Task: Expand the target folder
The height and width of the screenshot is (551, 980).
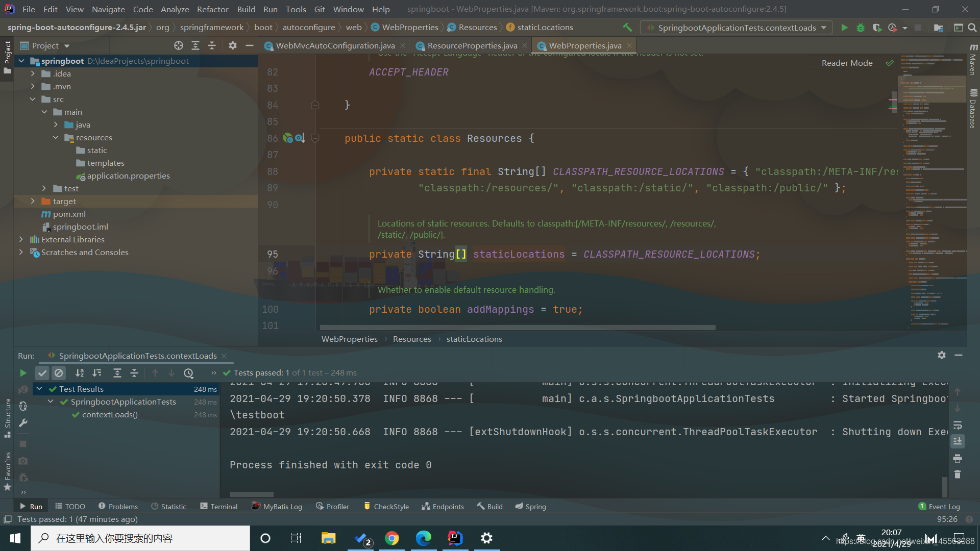Action: click(33, 201)
